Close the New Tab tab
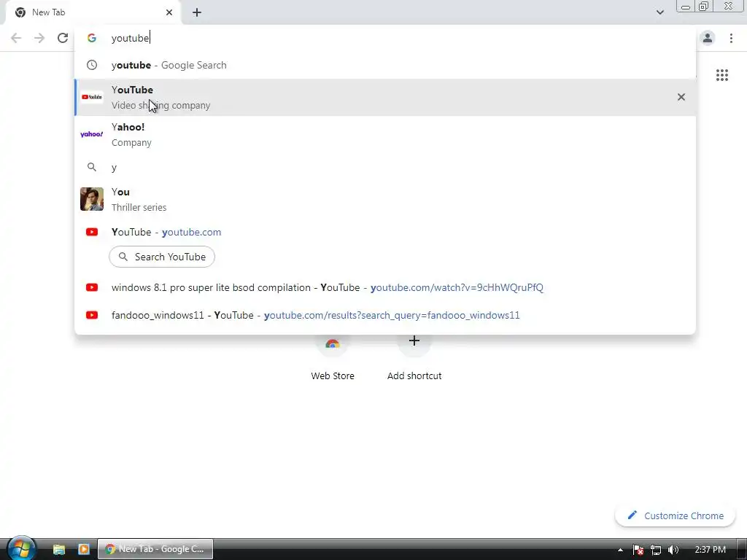 (169, 12)
